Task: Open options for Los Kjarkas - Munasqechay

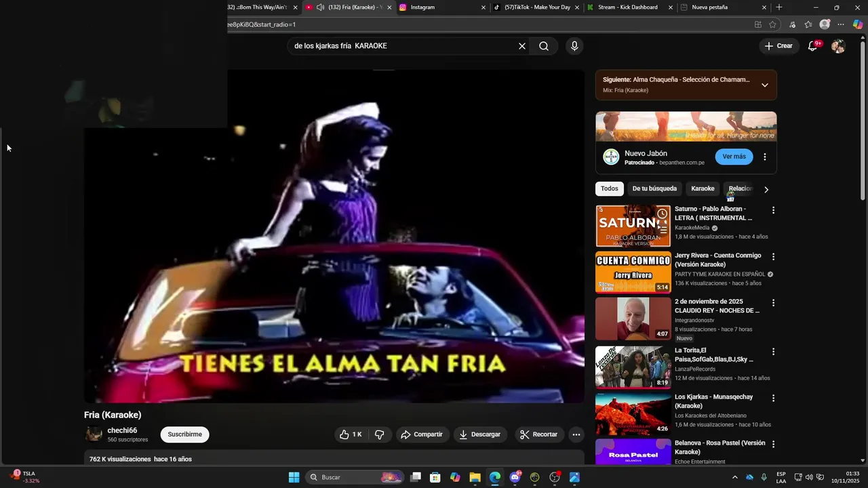Action: (x=773, y=398)
